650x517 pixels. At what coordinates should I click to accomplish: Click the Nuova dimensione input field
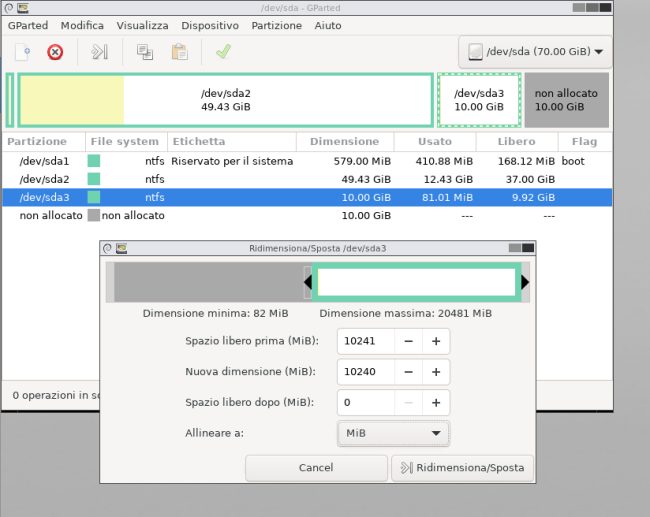pos(366,372)
